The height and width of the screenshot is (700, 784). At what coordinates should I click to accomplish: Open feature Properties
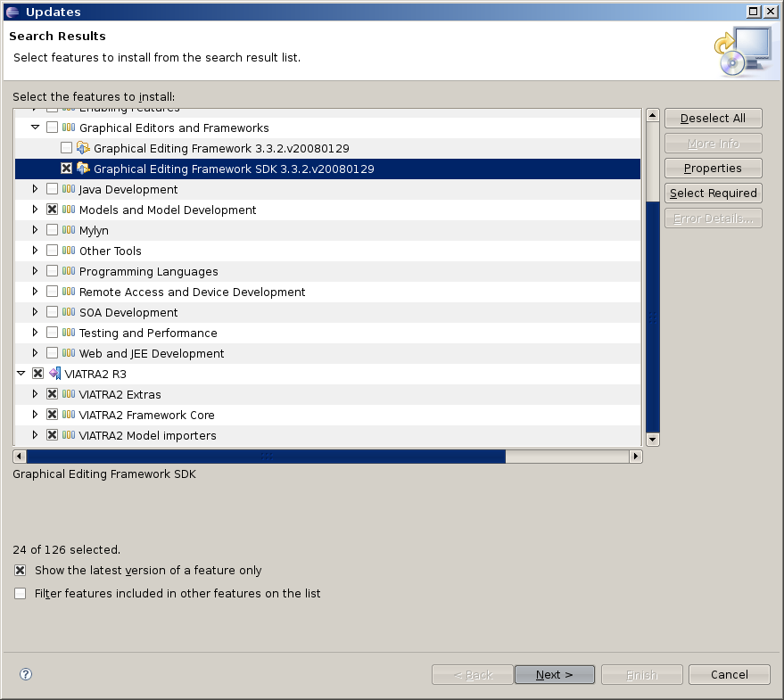coord(713,169)
